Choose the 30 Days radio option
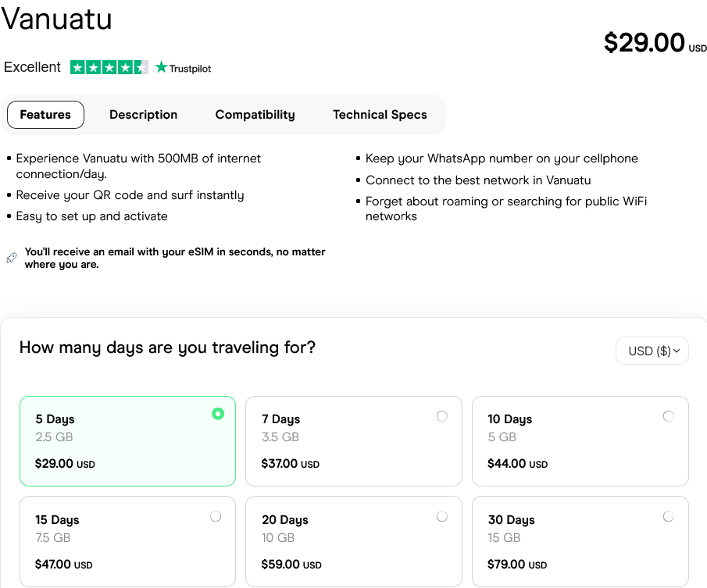This screenshot has width=707, height=588. pos(668,516)
